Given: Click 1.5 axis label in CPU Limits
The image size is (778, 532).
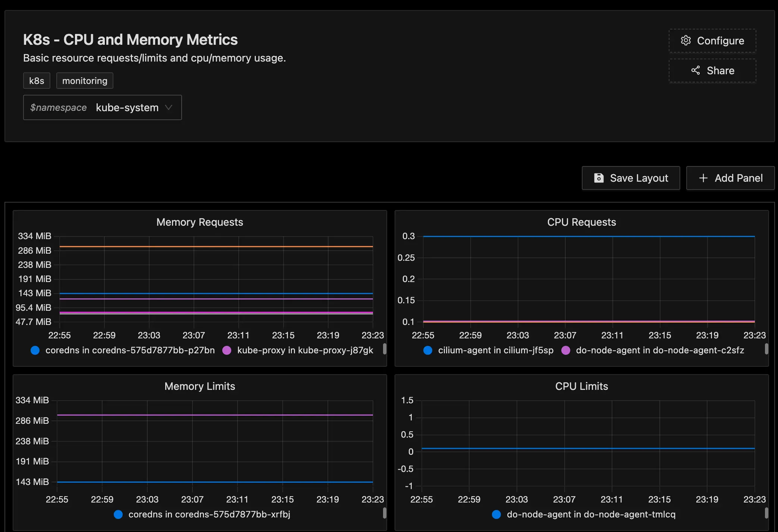Looking at the screenshot, I should coord(407,400).
